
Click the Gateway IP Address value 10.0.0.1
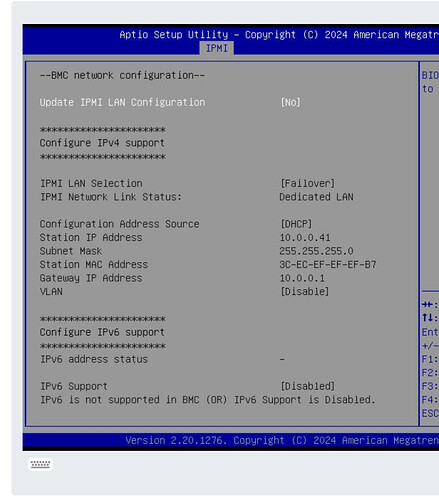pos(302,278)
